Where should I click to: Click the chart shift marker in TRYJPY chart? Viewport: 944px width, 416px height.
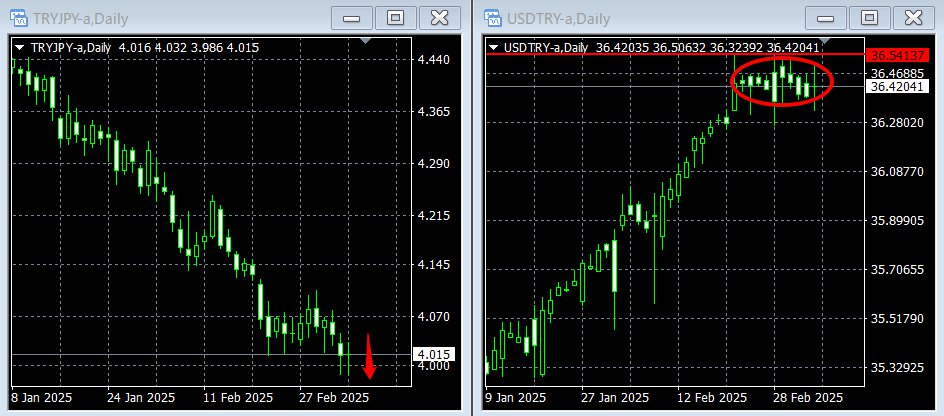coord(365,40)
